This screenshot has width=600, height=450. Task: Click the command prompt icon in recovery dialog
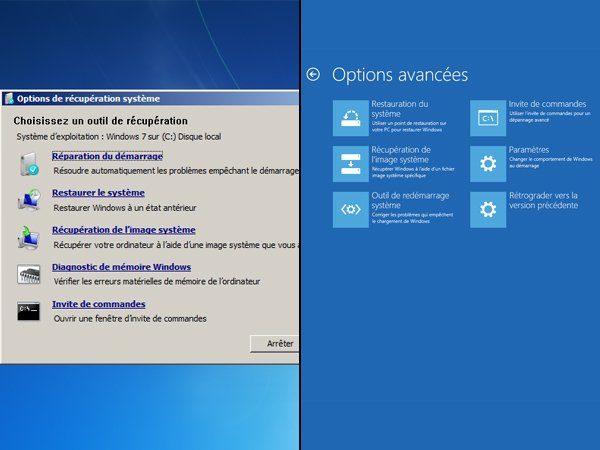click(x=29, y=311)
